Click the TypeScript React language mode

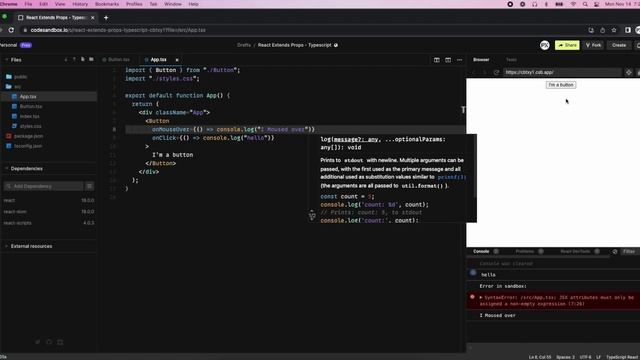(x=622, y=357)
